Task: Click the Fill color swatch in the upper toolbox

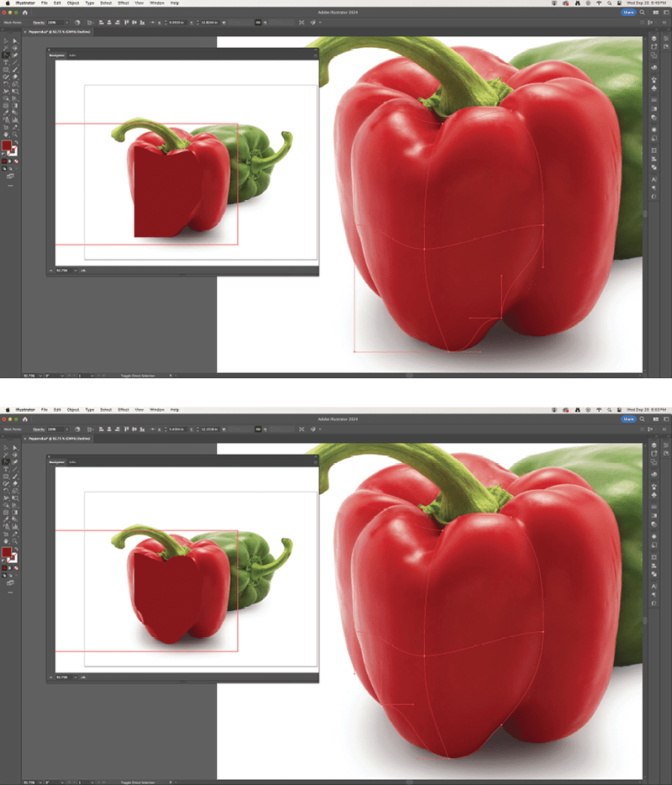Action: pyautogui.click(x=7, y=145)
